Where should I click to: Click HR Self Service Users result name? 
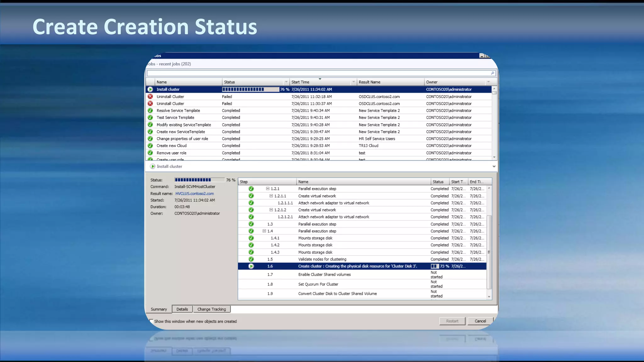coord(377,139)
